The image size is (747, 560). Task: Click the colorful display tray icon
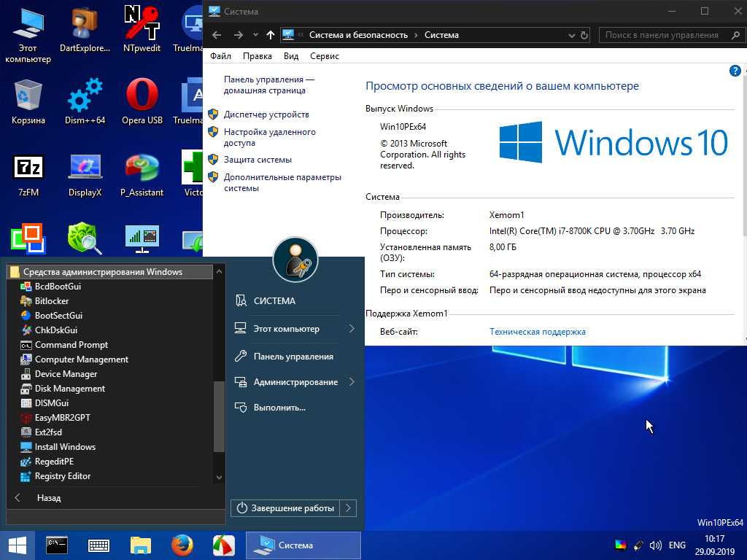pyautogui.click(x=620, y=545)
